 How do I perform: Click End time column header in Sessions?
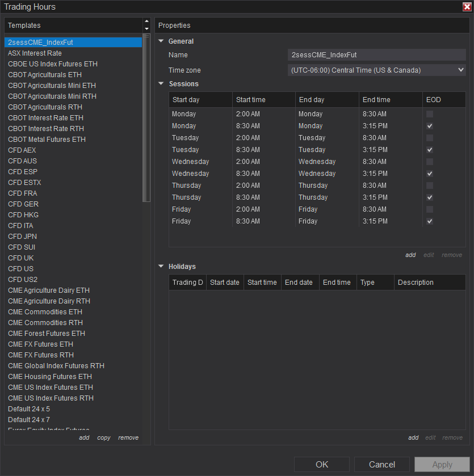click(391, 100)
